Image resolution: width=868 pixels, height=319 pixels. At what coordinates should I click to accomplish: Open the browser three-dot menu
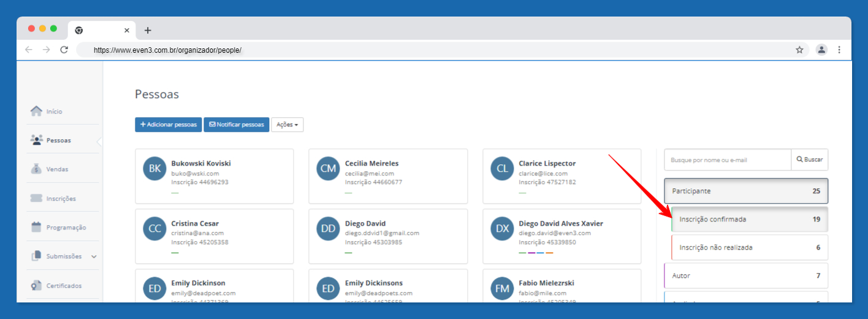point(839,50)
